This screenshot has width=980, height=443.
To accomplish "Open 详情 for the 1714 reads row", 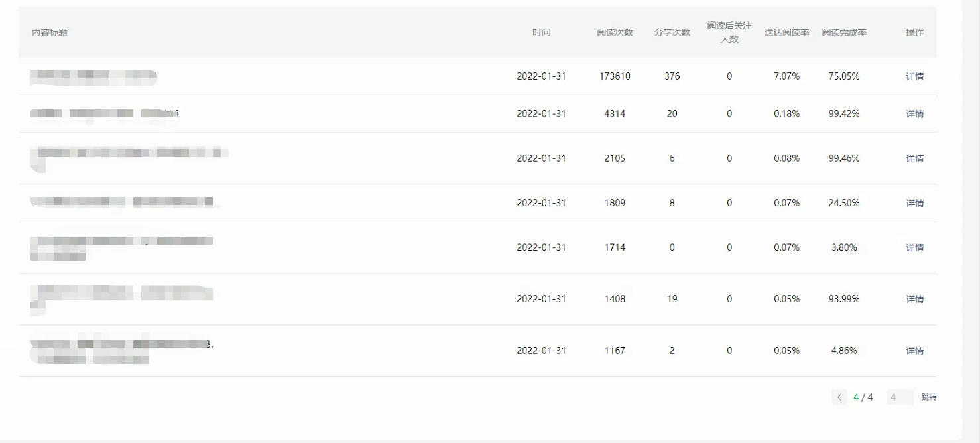I will coord(915,247).
